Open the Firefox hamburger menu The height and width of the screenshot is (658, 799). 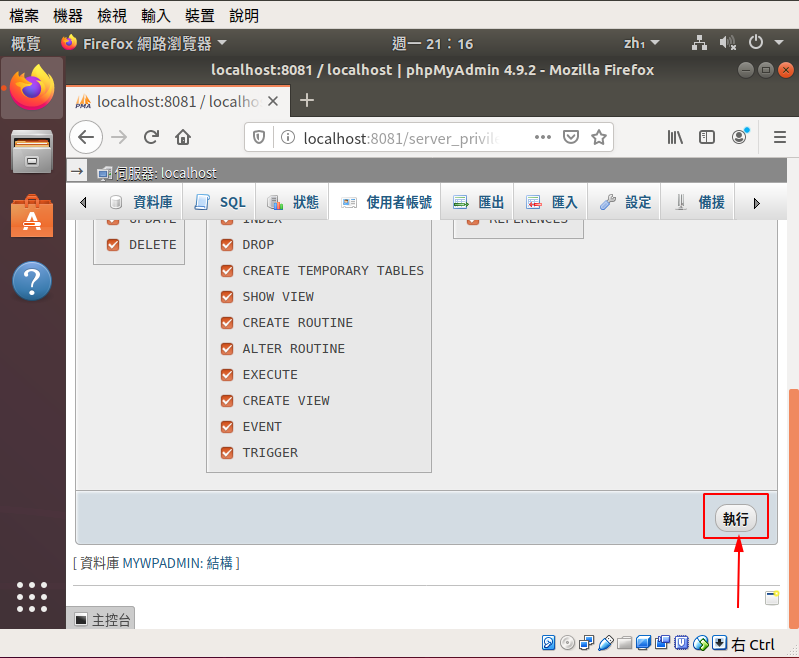[780, 137]
